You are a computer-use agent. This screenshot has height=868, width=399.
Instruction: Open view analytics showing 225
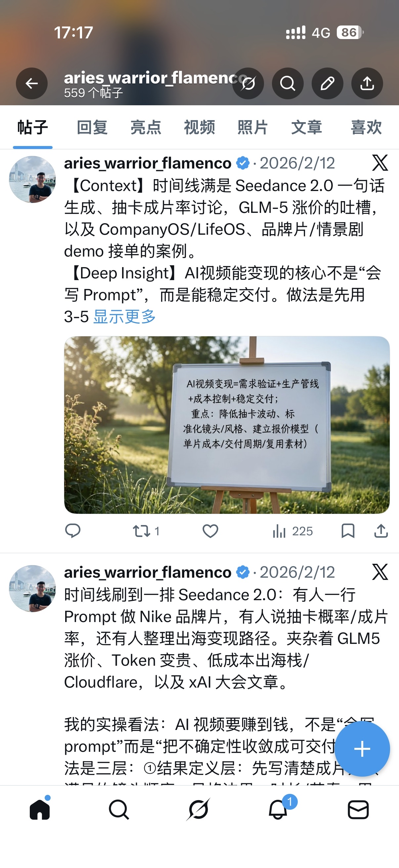point(292,531)
